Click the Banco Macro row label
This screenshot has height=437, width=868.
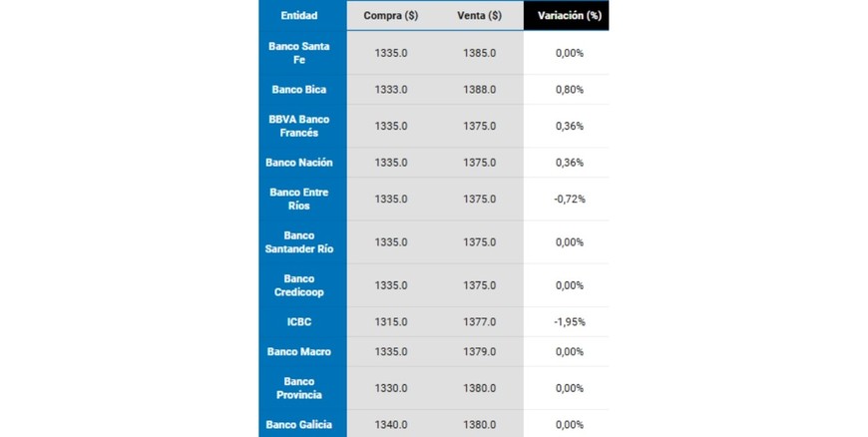tap(299, 352)
